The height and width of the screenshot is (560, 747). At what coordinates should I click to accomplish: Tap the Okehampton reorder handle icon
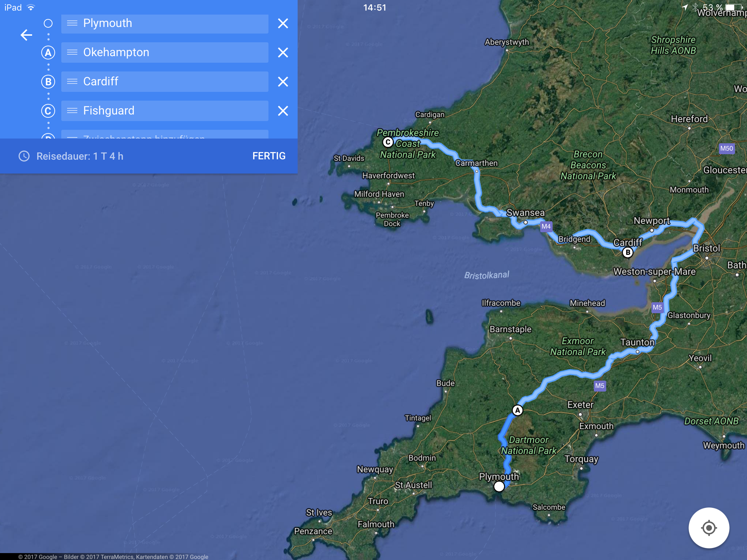coord(72,52)
